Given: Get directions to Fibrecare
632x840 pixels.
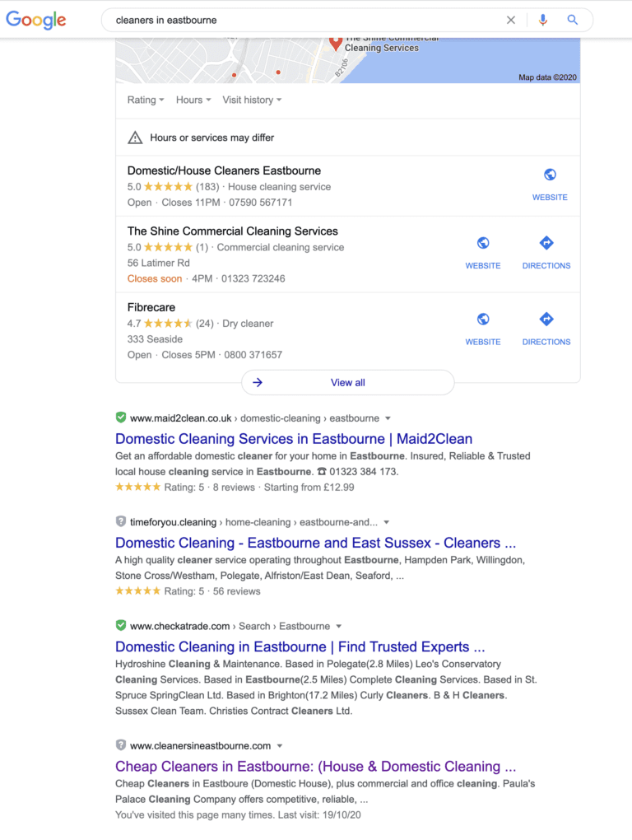Looking at the screenshot, I should (546, 329).
